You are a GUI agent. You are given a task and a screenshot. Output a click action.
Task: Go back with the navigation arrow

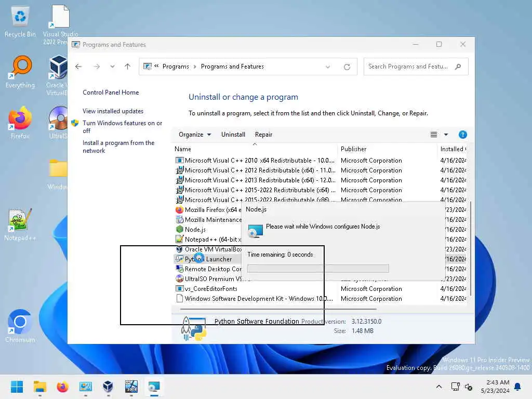click(x=78, y=66)
